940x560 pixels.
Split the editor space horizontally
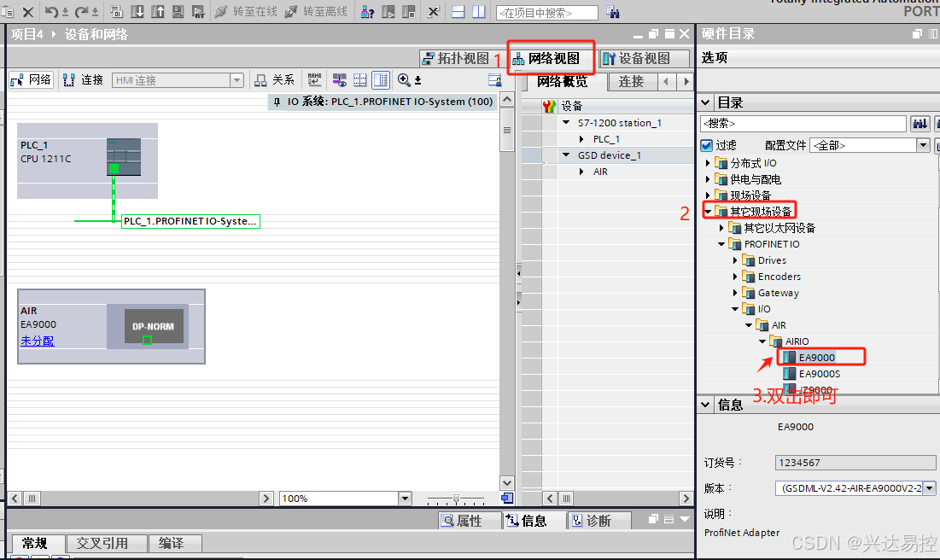point(458,11)
